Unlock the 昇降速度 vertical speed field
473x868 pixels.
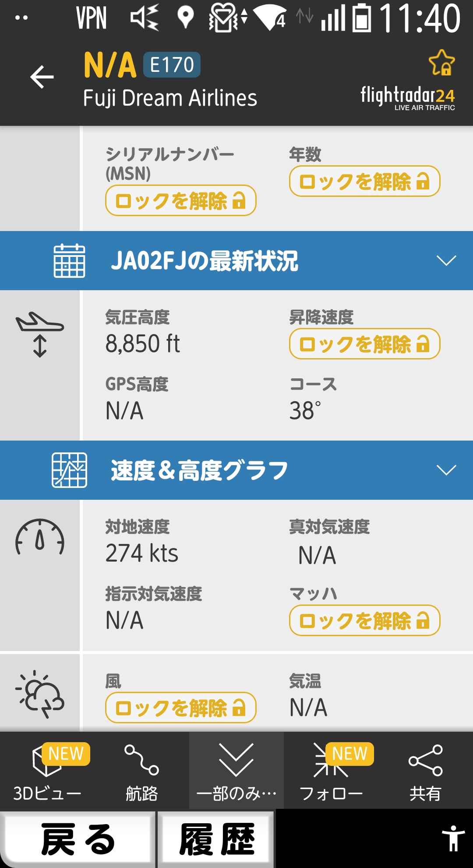click(364, 344)
